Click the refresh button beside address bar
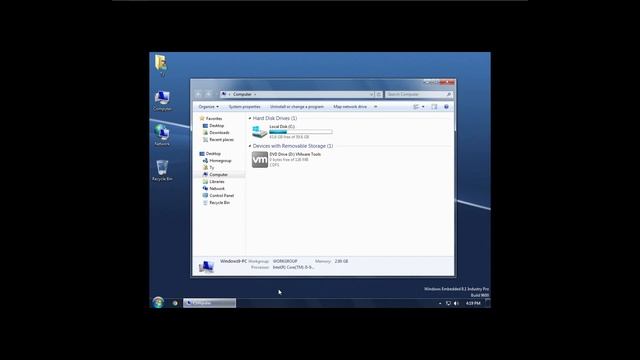 379,94
